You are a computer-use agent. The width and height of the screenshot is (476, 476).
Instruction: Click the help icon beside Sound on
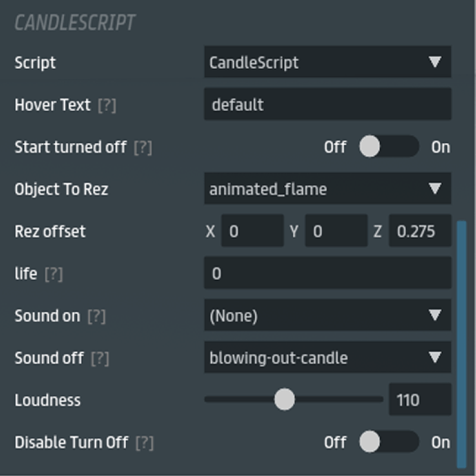[96, 317]
